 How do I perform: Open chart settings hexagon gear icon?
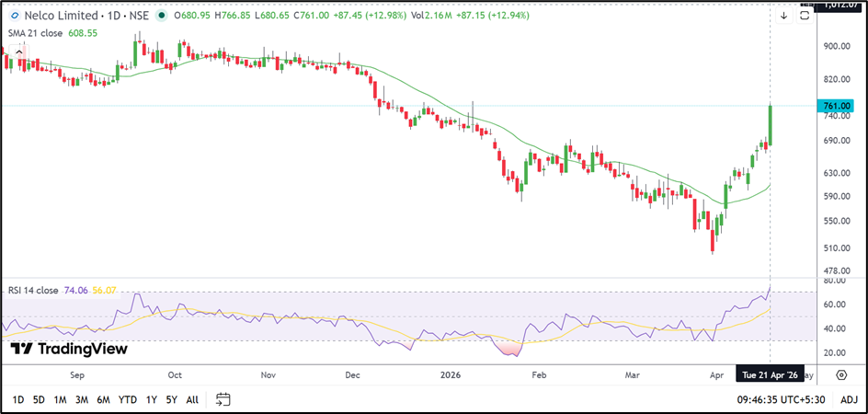coord(841,374)
